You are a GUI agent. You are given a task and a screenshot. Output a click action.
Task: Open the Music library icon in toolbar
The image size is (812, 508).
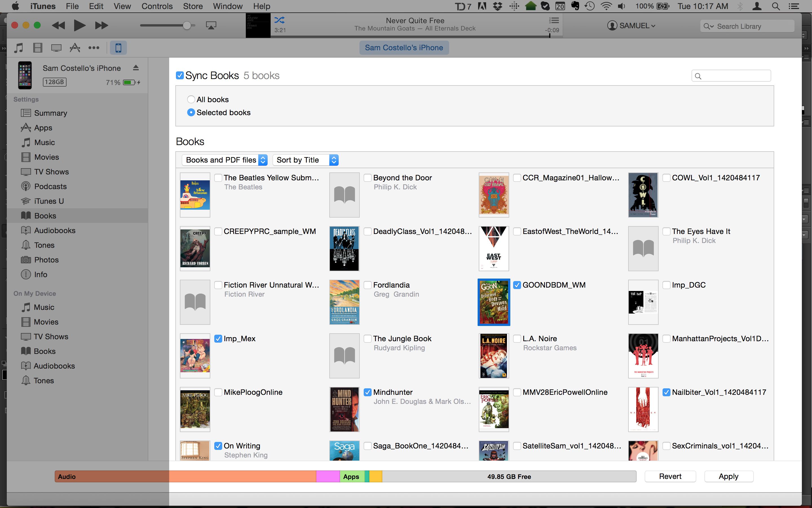pos(19,48)
